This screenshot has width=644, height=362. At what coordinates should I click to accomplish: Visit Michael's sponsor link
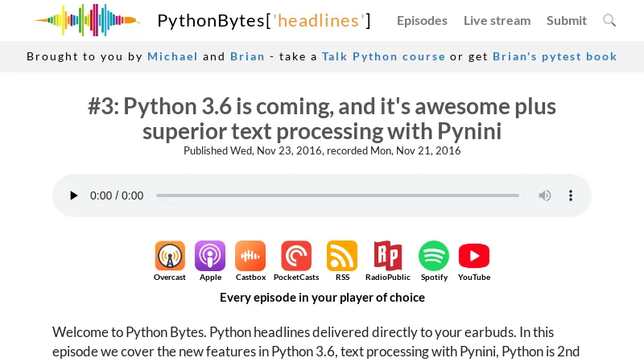click(x=172, y=56)
